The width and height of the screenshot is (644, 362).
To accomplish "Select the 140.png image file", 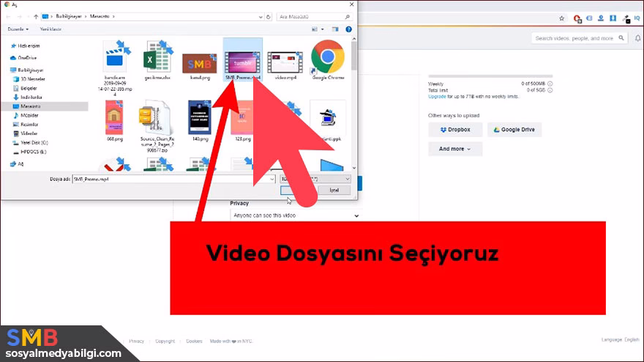I will (x=200, y=118).
